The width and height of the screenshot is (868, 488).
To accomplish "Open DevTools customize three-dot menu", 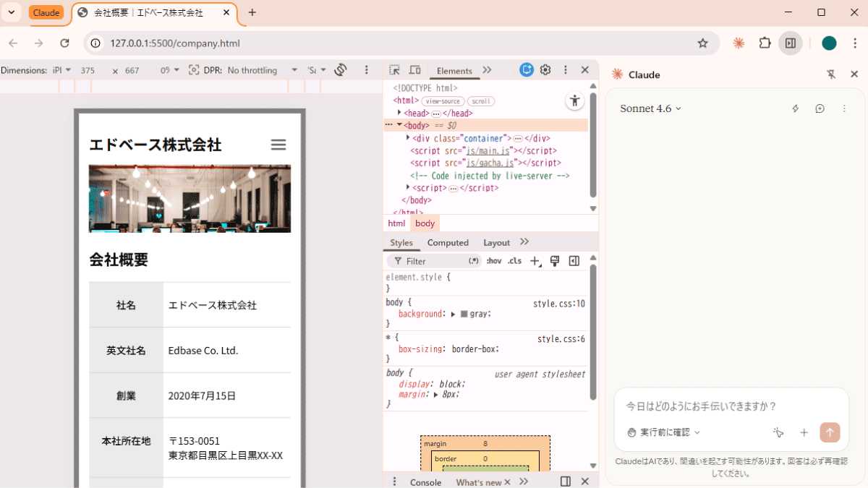I will [566, 70].
